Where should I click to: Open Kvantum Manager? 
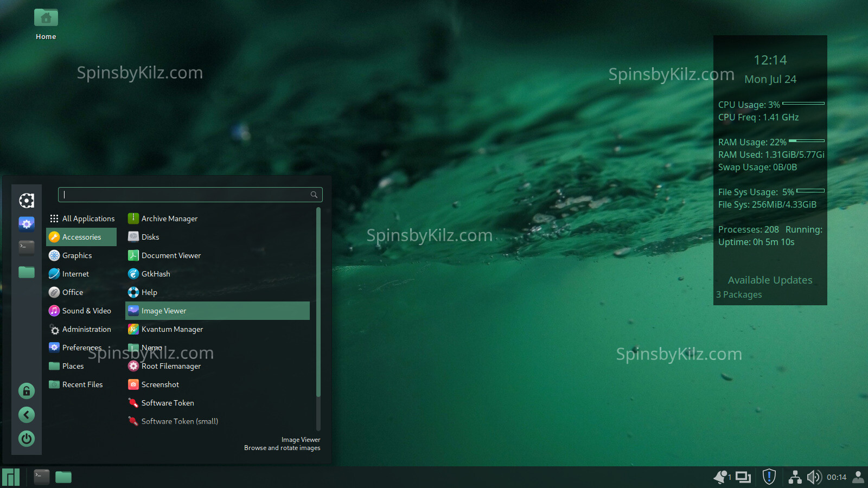218,329
